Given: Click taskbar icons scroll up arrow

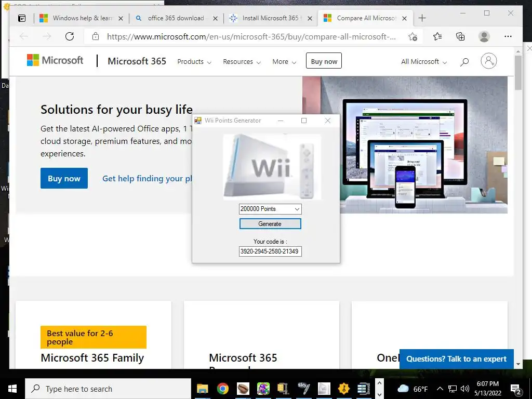Looking at the screenshot, I should point(379,383).
